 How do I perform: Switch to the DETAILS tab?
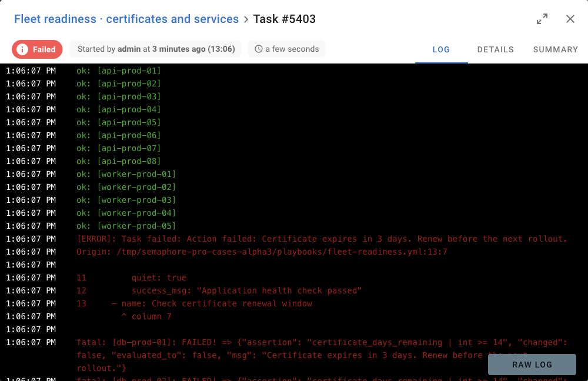pos(495,49)
